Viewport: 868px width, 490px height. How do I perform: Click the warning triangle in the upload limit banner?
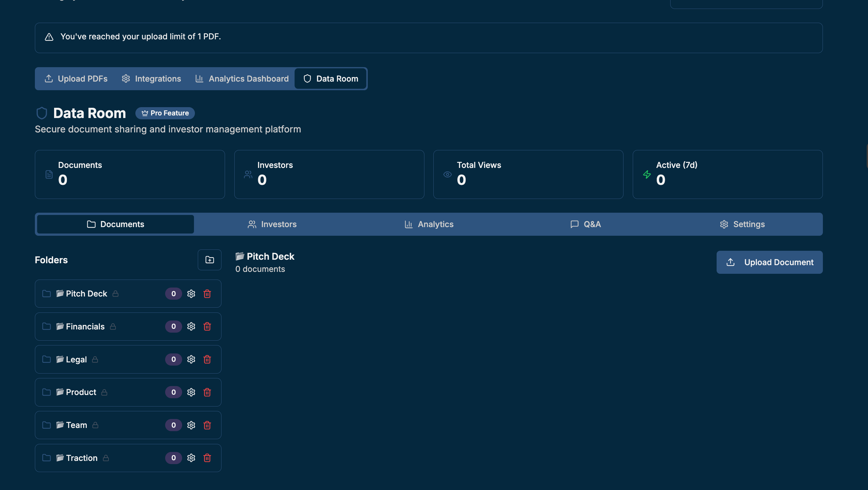pos(49,37)
